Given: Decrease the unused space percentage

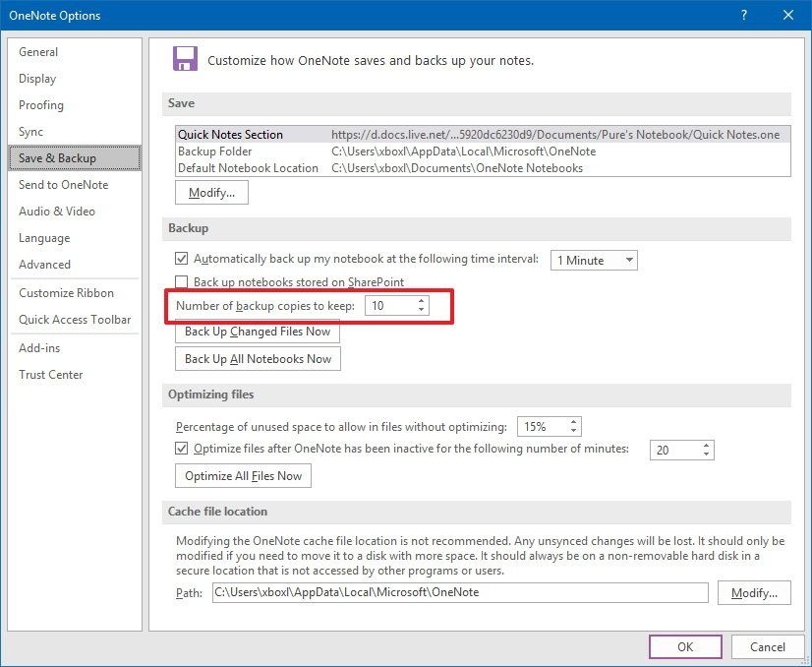Looking at the screenshot, I should pyautogui.click(x=573, y=433).
